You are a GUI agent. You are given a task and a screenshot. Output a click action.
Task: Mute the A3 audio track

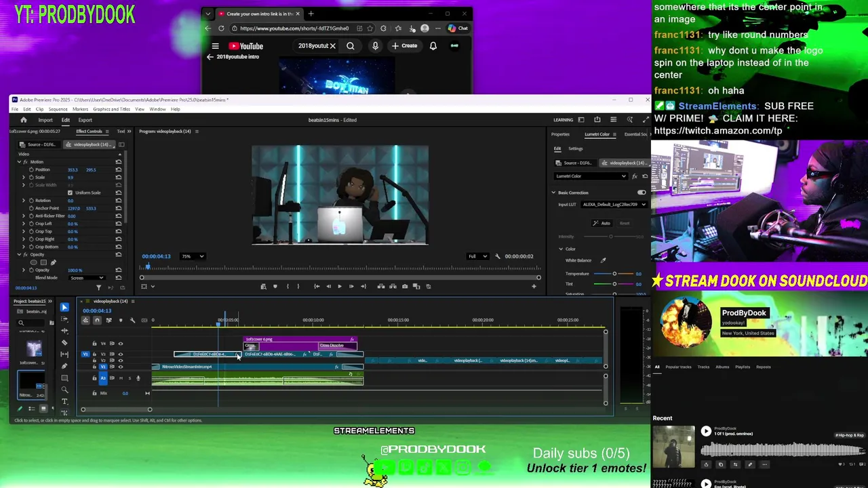(x=121, y=378)
